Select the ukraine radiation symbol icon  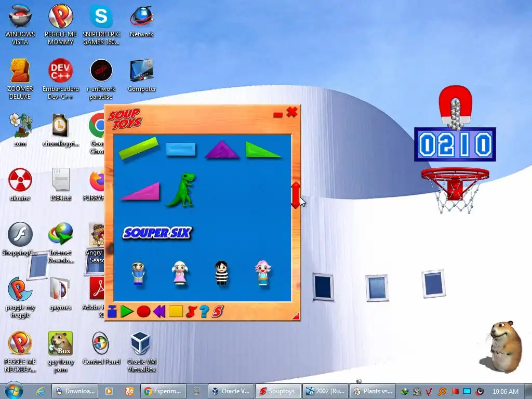tap(20, 184)
